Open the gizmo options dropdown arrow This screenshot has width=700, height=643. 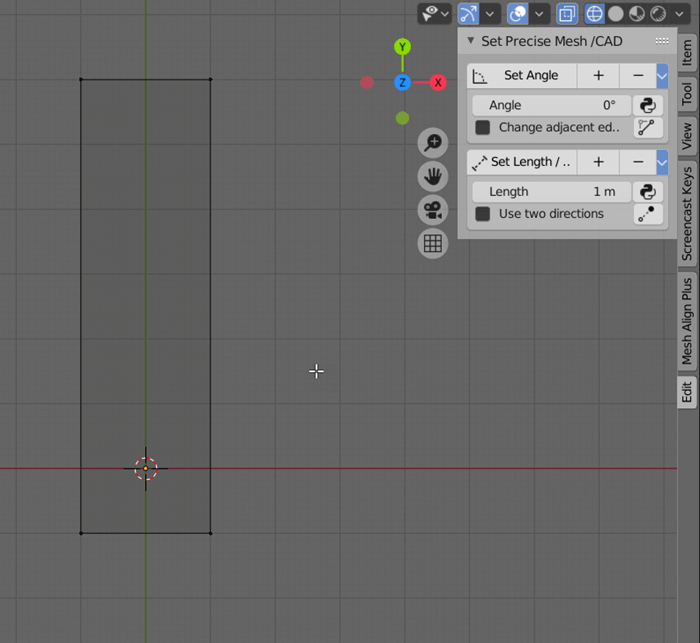pos(490,14)
